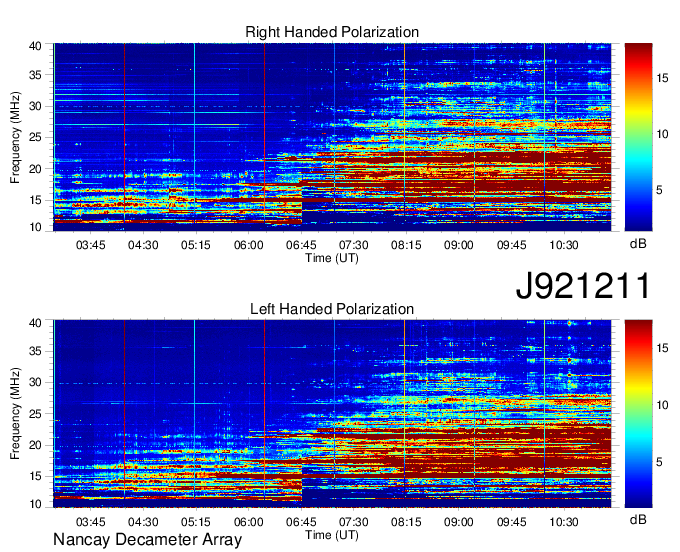Click 04:30 tick under the Right Handed plot
This screenshot has height=552, width=680.
tap(143, 245)
